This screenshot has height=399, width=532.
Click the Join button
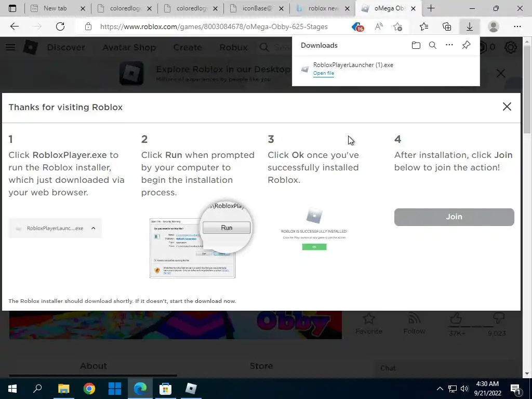[454, 217]
